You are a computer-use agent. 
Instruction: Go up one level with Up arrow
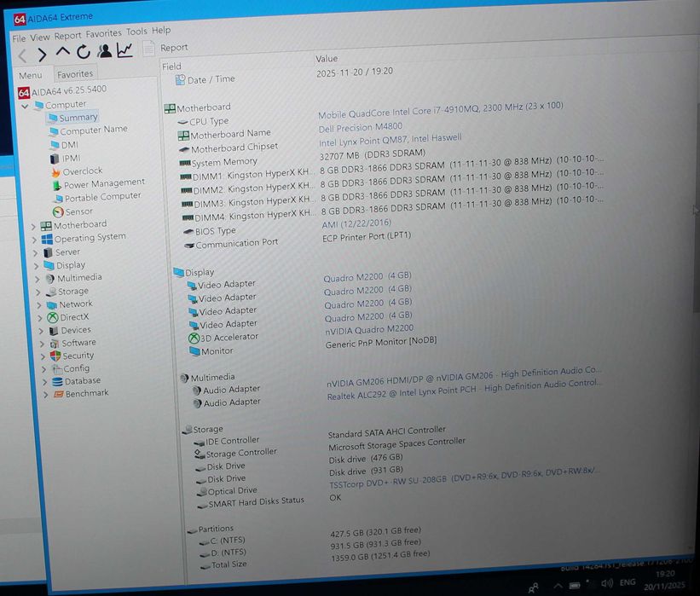(63, 53)
